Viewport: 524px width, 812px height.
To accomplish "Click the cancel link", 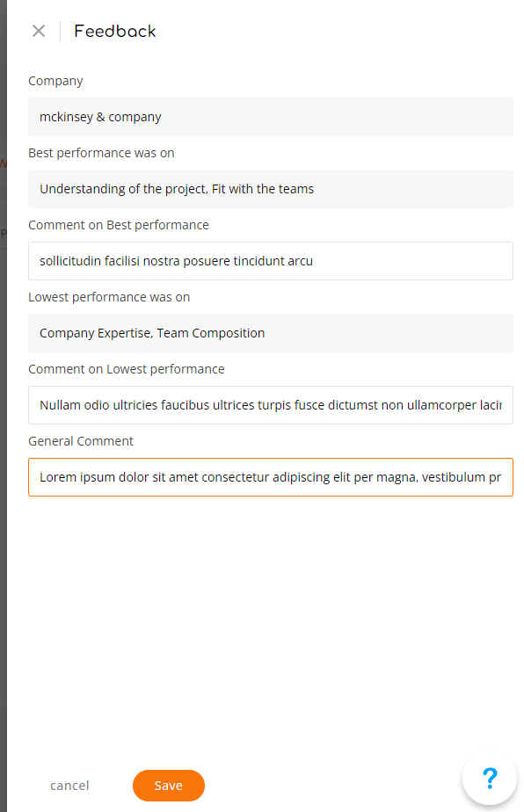I will [69, 786].
